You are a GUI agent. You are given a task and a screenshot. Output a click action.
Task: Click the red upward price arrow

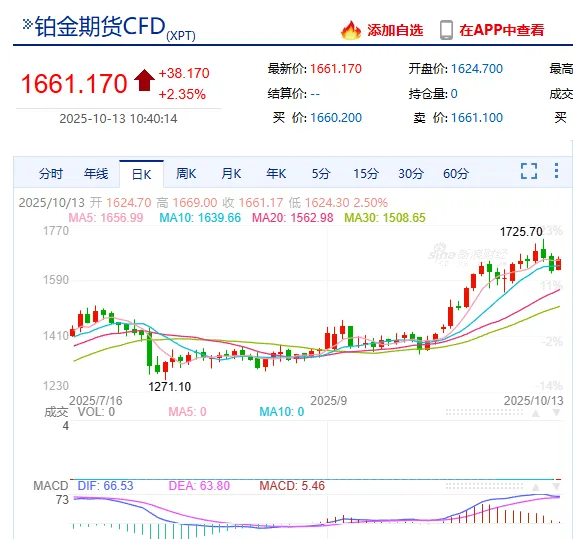[x=144, y=80]
